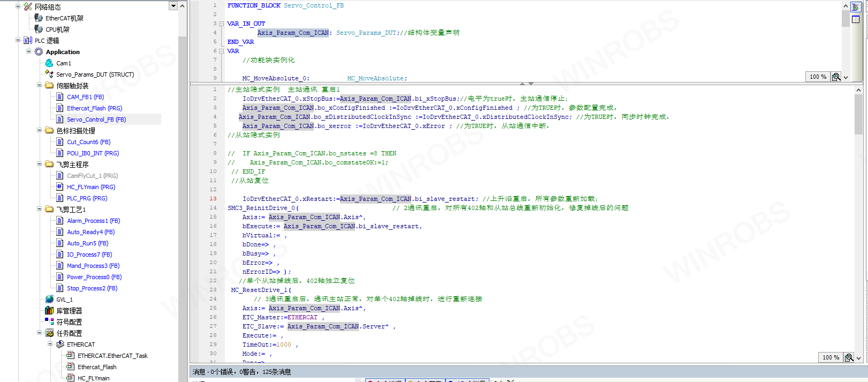Switch declaration editor to textual view
Image resolution: width=868 pixels, height=382 pixels.
click(856, 8)
